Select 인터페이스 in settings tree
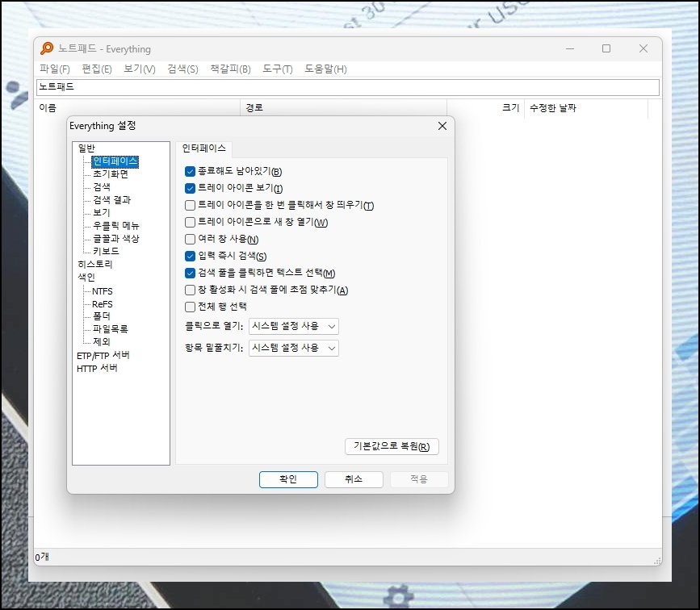 tap(115, 161)
